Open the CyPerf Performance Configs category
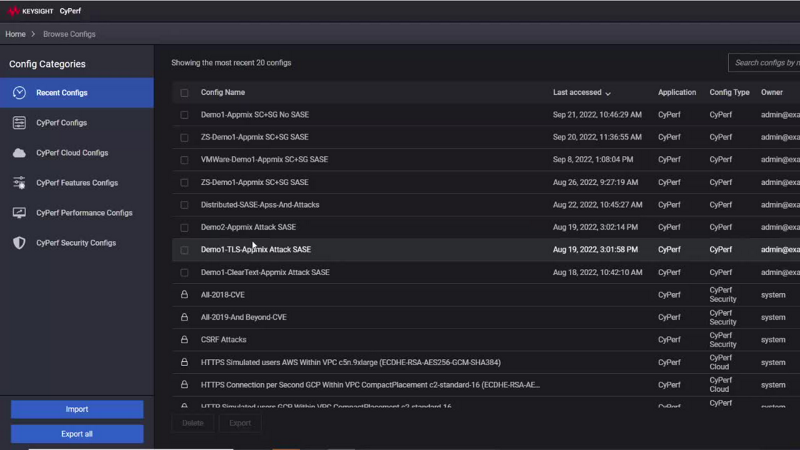800x450 pixels. 77,213
